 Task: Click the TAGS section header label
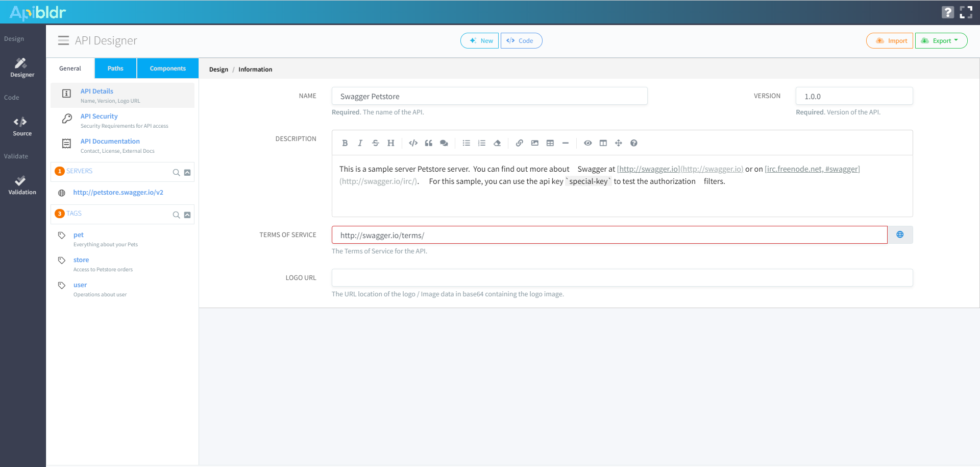click(x=74, y=214)
